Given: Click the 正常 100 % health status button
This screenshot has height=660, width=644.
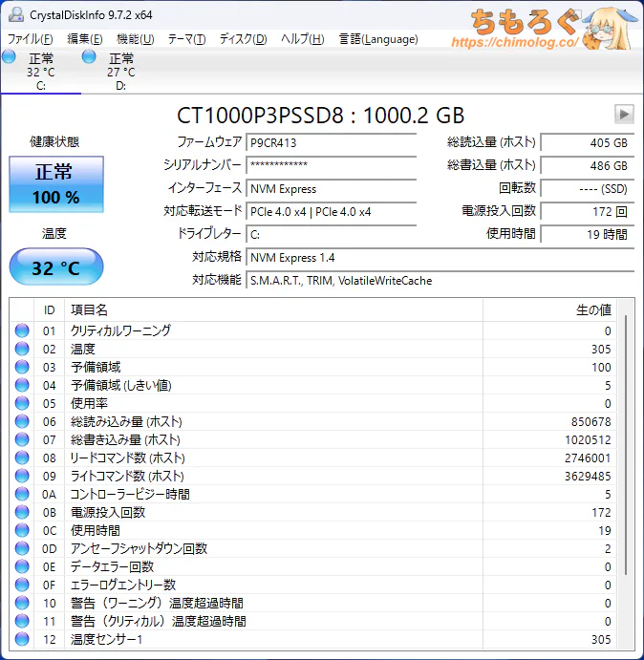Looking at the screenshot, I should [55, 184].
